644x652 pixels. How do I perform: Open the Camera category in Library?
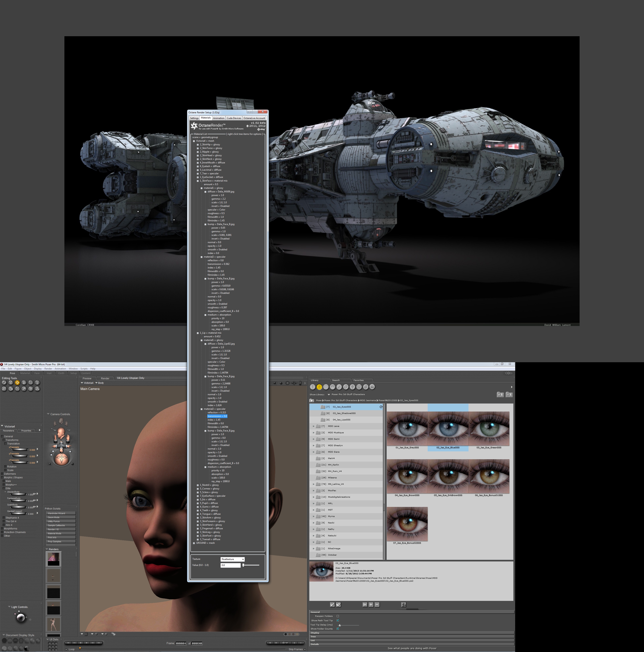[359, 387]
